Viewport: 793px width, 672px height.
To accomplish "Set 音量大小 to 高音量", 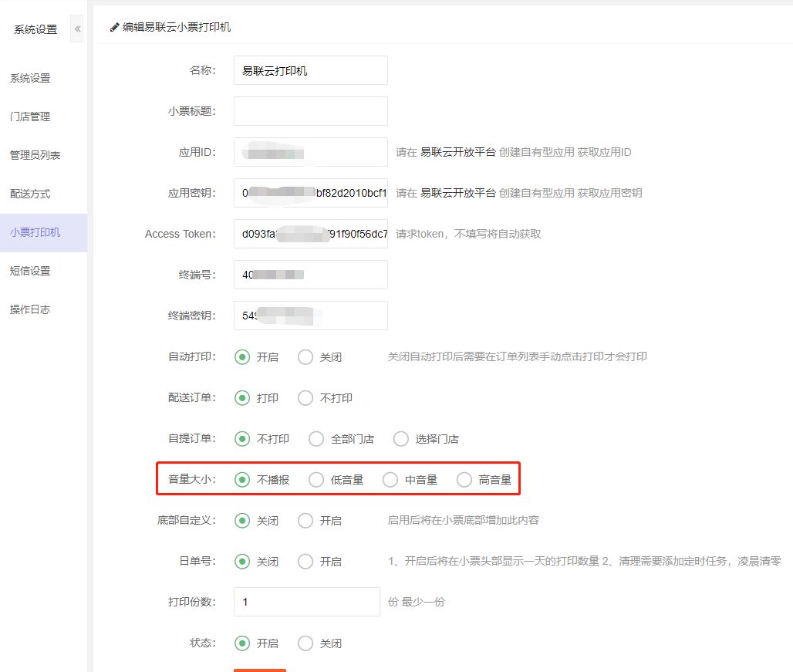I will tap(464, 480).
